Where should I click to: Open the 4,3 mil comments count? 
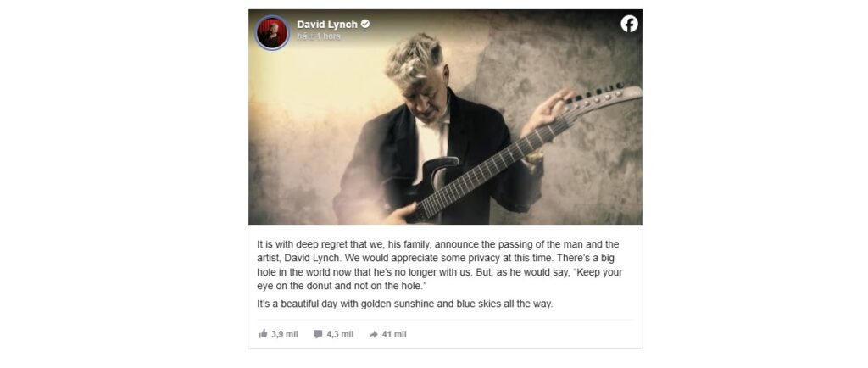340,334
